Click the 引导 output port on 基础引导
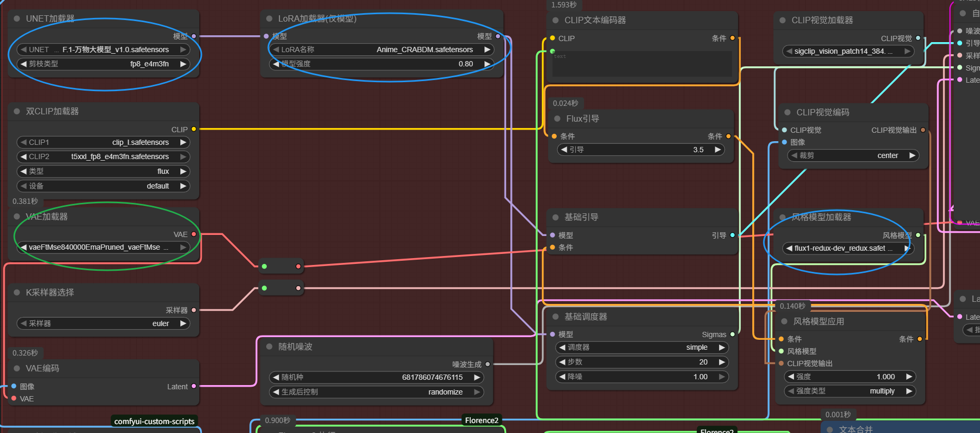The height and width of the screenshot is (433, 980). pos(732,235)
